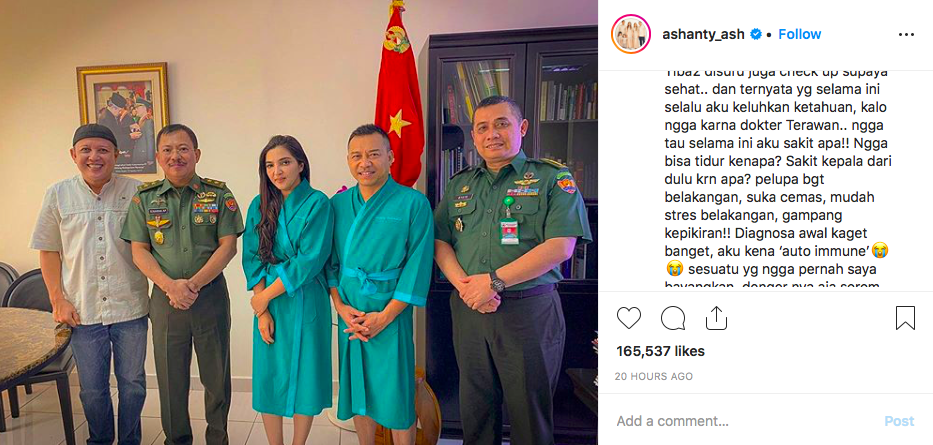Like the post with the heart icon
The image size is (933, 445).
628,318
